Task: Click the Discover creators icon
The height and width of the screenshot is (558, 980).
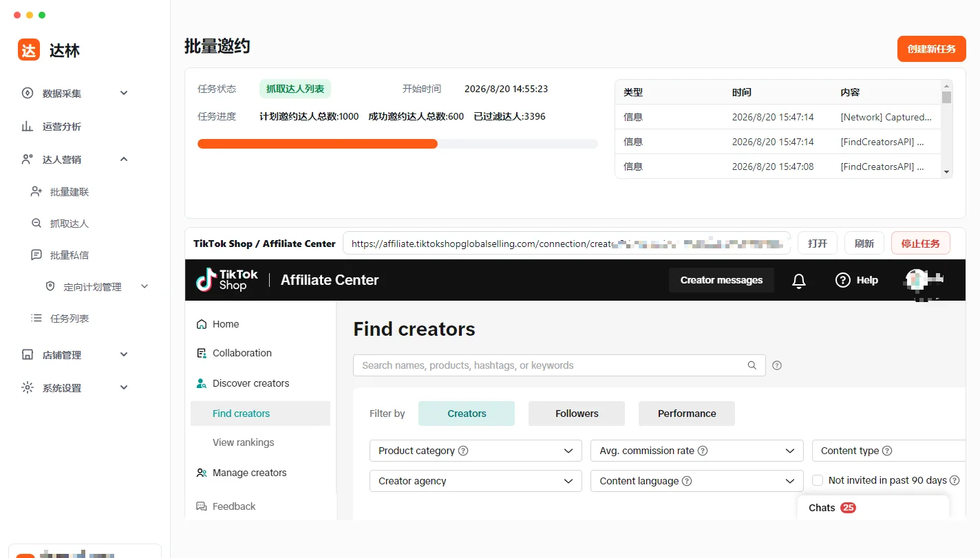Action: pos(202,383)
